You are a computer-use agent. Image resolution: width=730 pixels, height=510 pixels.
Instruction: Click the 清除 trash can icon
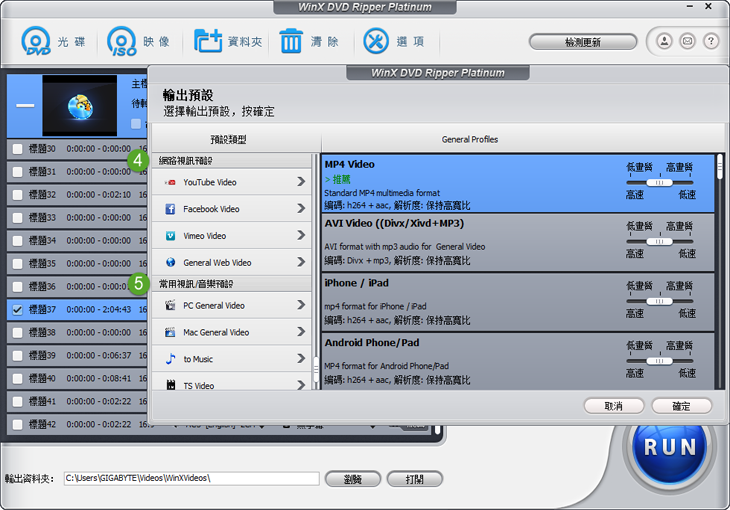pos(291,42)
